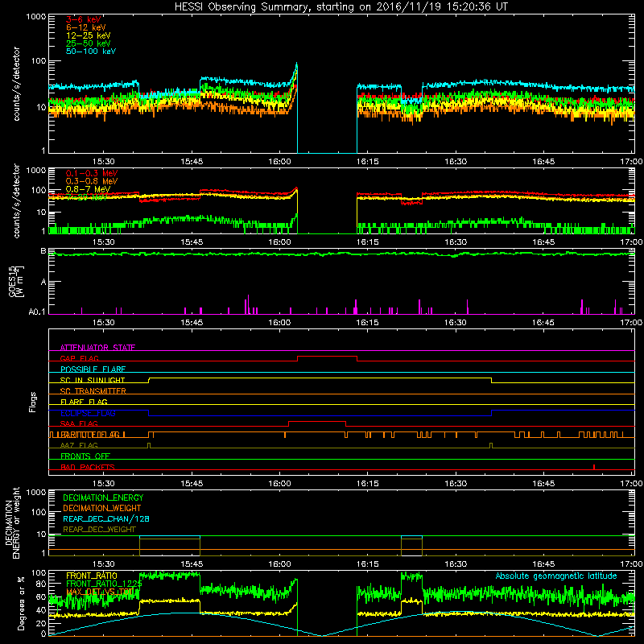Select the AA7_FLAG label
Screen dimensions: 644x644
tap(79, 445)
